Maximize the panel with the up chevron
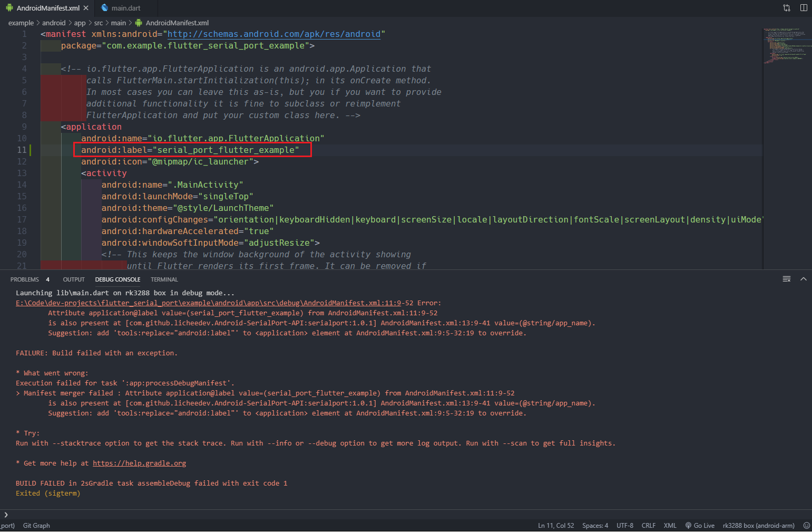This screenshot has height=532, width=812. click(804, 279)
